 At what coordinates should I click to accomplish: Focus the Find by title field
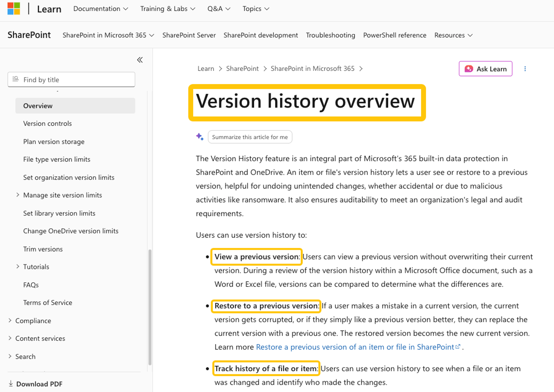click(71, 79)
